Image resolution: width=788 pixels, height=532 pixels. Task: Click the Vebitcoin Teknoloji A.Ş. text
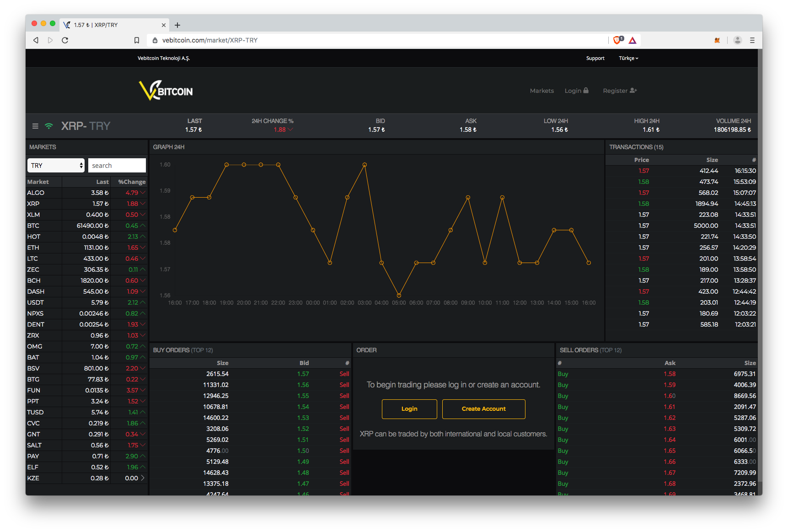pos(164,58)
